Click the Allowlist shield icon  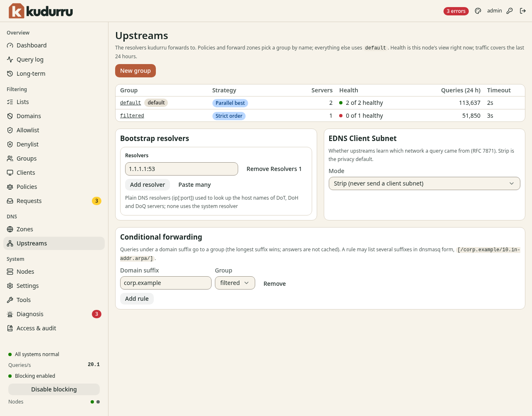click(10, 130)
